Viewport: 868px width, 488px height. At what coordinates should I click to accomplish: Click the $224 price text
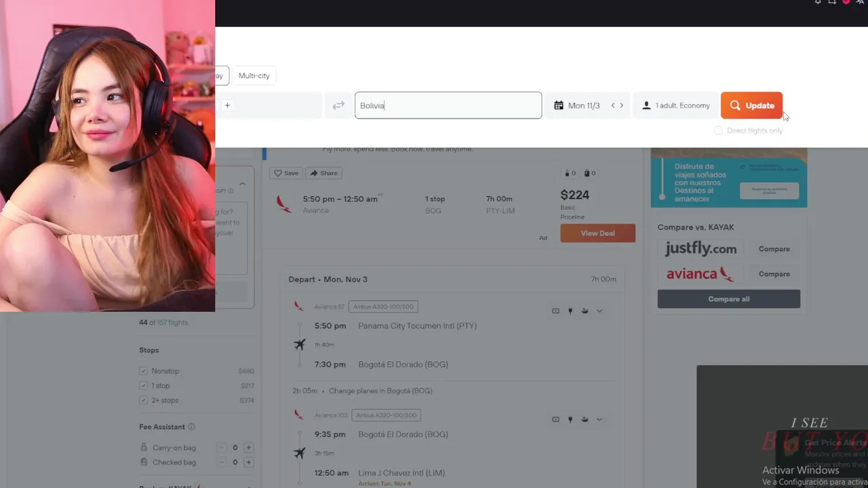coord(574,195)
